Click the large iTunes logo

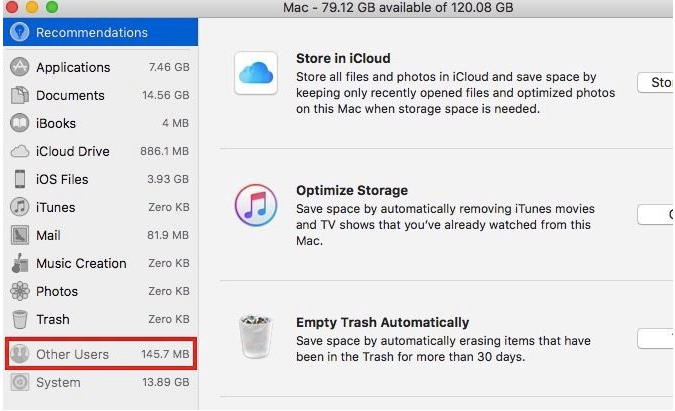(x=256, y=205)
